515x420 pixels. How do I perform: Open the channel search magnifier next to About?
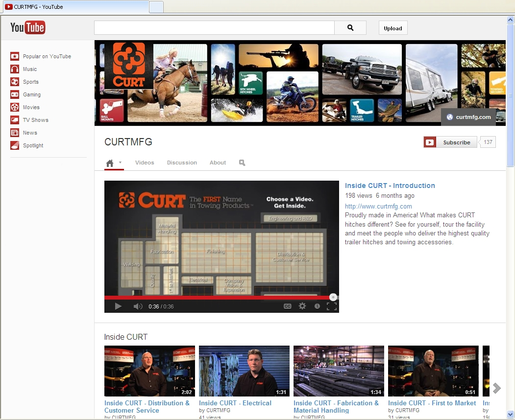[242, 163]
